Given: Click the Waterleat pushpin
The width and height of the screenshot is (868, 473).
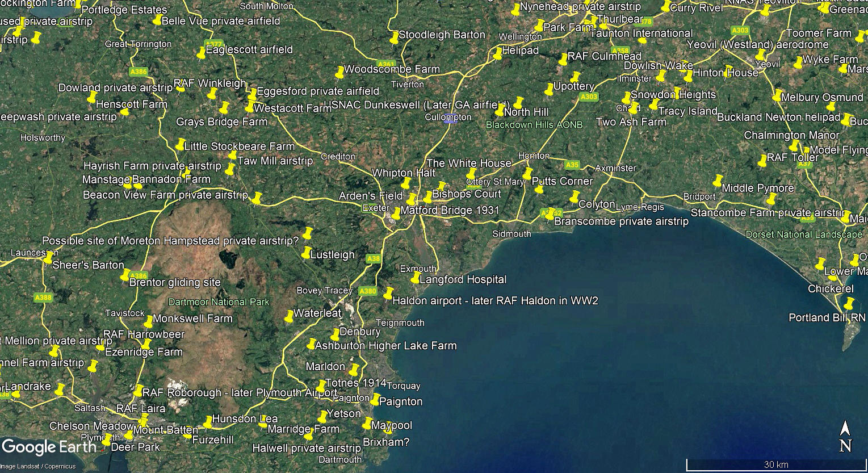Looking at the screenshot, I should 289,317.
